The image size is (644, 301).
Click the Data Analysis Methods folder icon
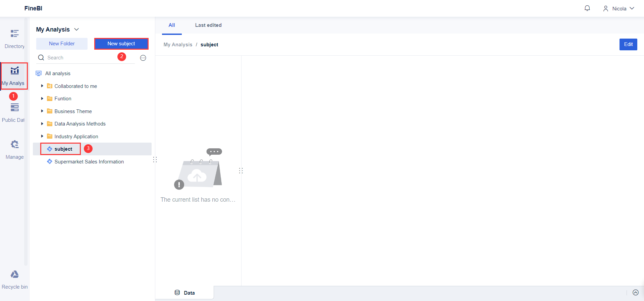click(50, 124)
